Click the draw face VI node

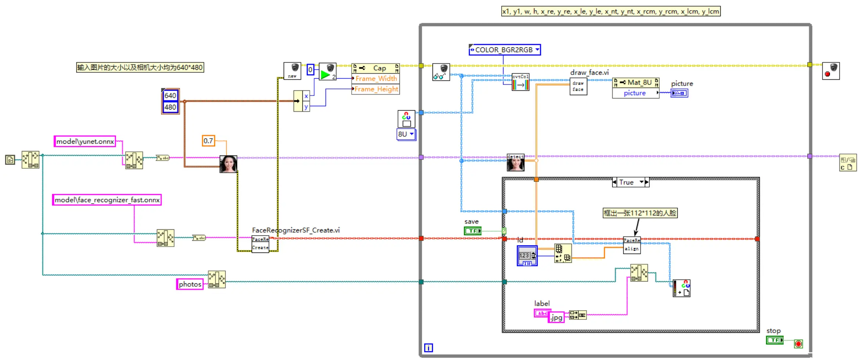pos(578,86)
